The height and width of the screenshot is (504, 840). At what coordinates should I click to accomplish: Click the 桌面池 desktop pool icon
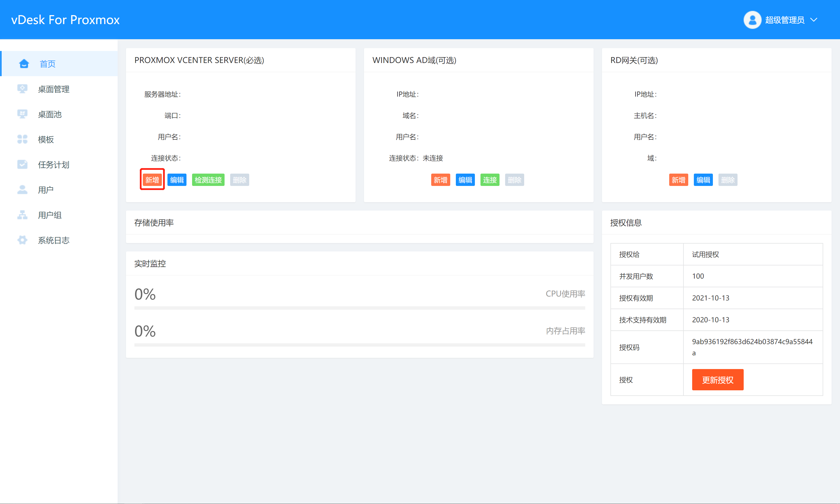click(22, 114)
